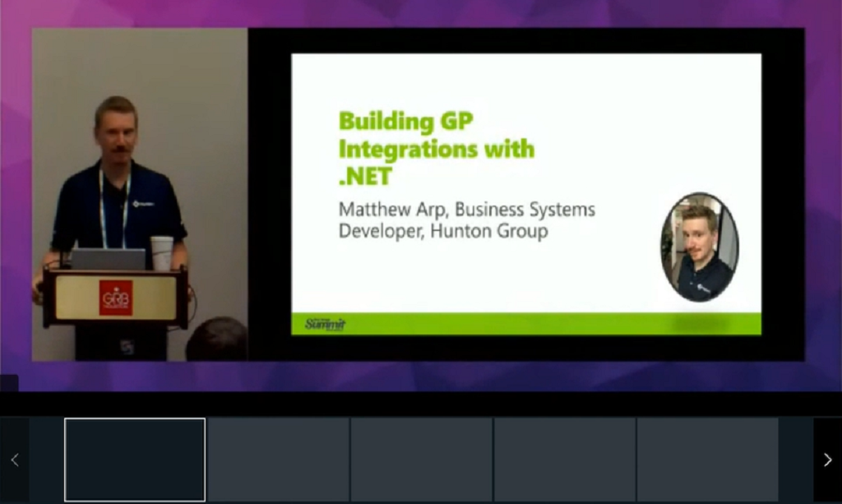Click the text 'Matthew Arp, Business Systems Developer'
Image resolution: width=842 pixels, height=504 pixels.
click(466, 220)
